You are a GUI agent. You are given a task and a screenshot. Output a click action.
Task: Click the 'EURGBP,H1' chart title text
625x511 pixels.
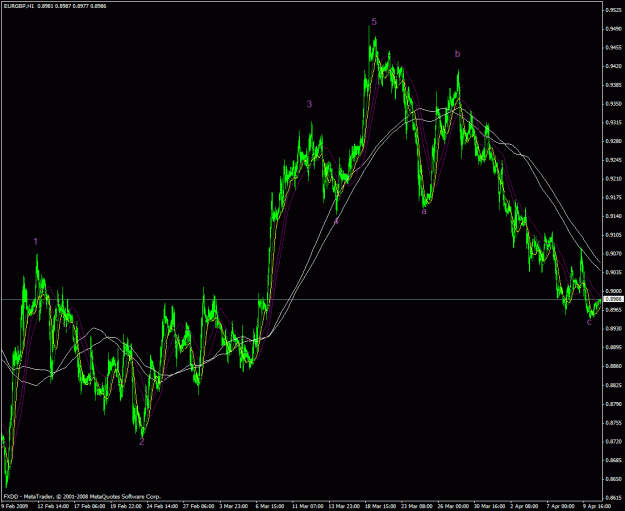coord(19,6)
